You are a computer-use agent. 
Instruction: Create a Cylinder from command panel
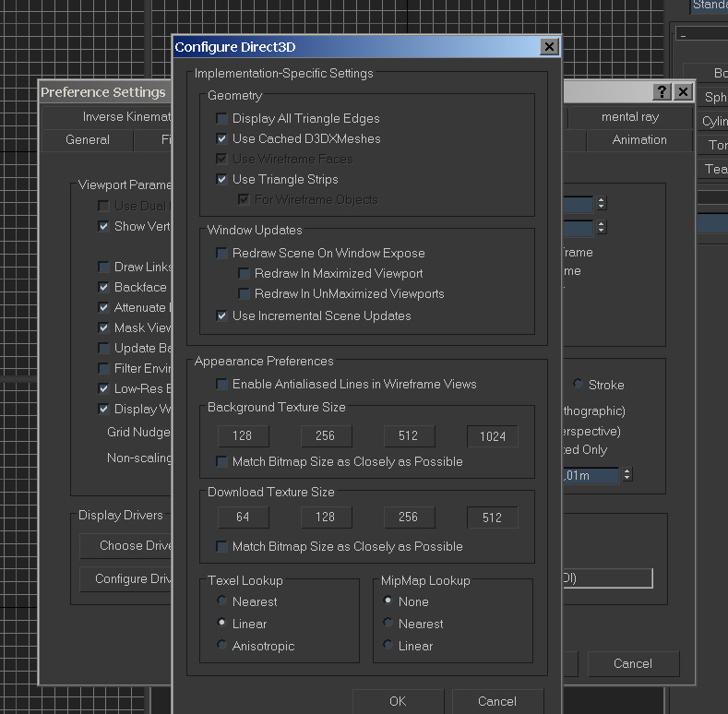(x=714, y=122)
